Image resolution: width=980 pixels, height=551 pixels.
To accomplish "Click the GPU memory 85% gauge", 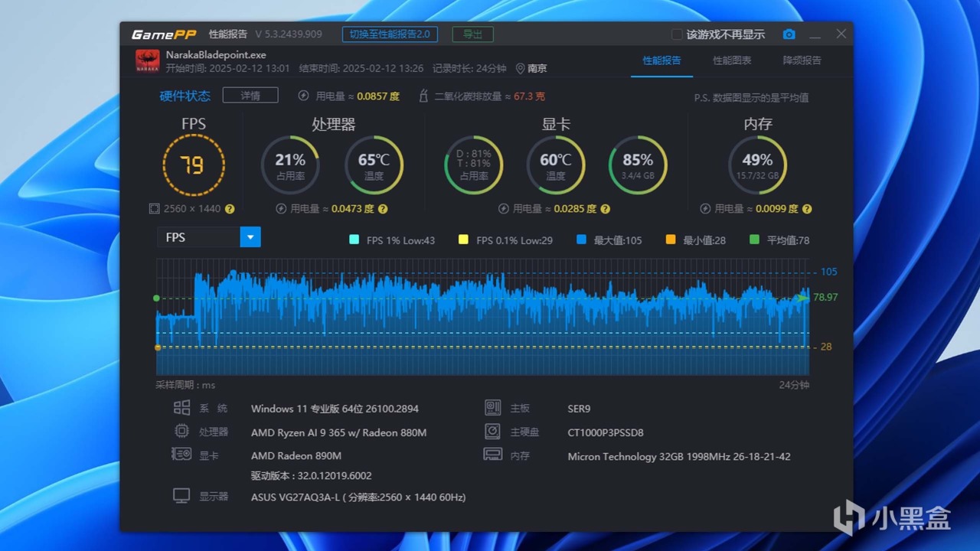I will (638, 165).
